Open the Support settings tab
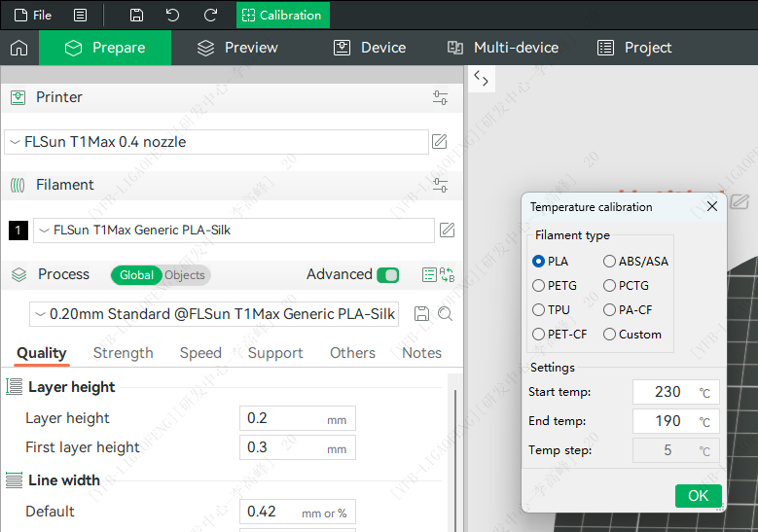The width and height of the screenshot is (758, 532). pos(275,353)
